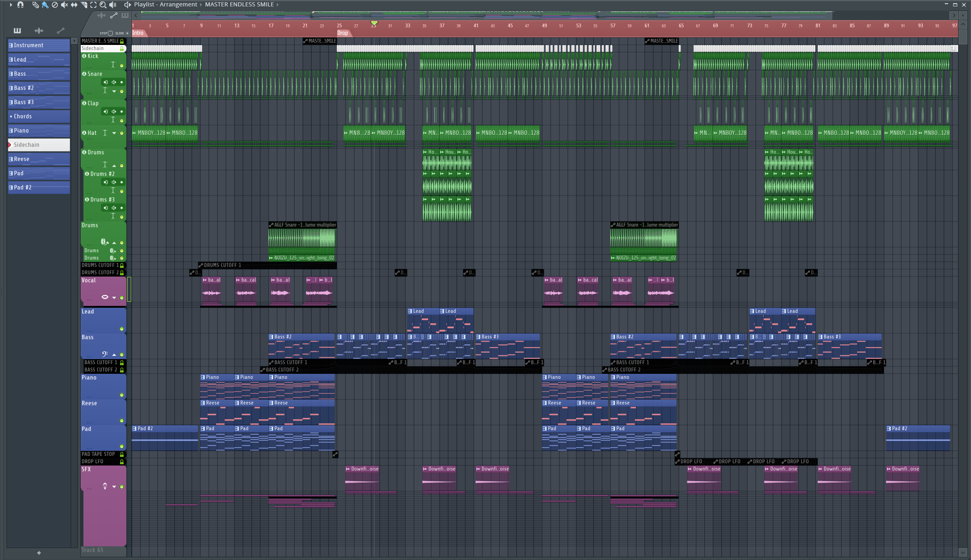Mute the Bass track
Viewport: 971px width, 560px height.
[122, 355]
